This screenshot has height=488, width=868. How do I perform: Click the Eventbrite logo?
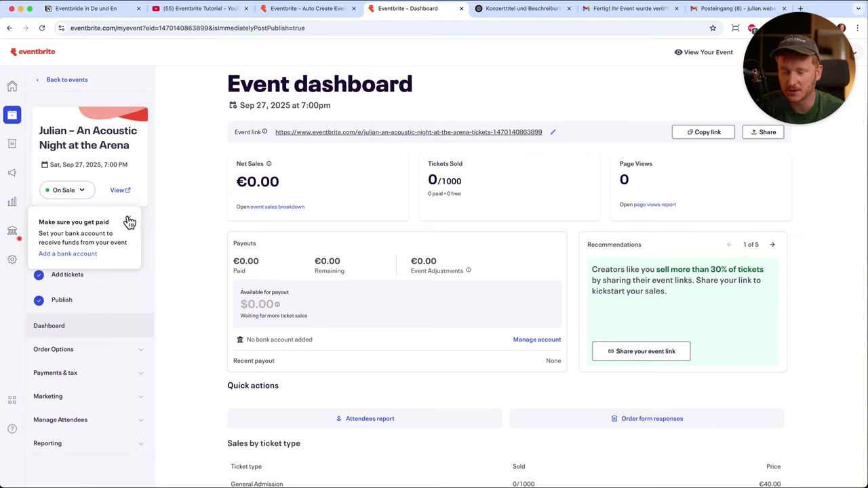[x=33, y=52]
